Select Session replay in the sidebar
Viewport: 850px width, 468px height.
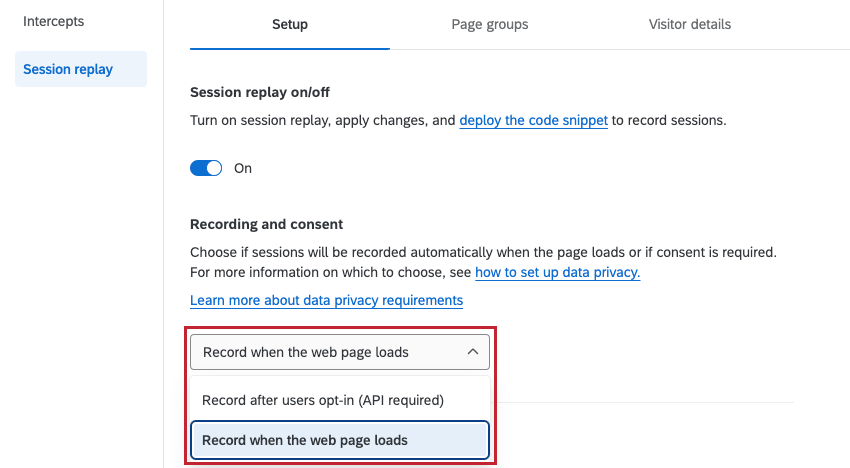click(81, 69)
